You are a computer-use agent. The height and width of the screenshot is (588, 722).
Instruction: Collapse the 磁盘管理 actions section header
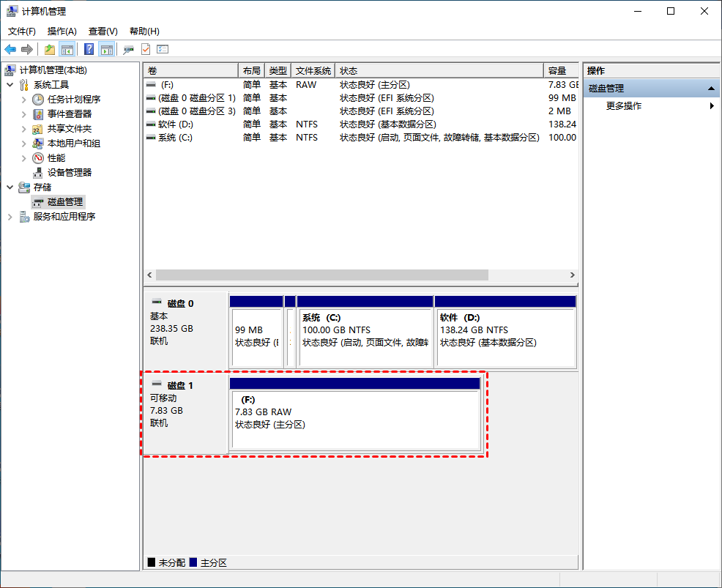coord(711,89)
